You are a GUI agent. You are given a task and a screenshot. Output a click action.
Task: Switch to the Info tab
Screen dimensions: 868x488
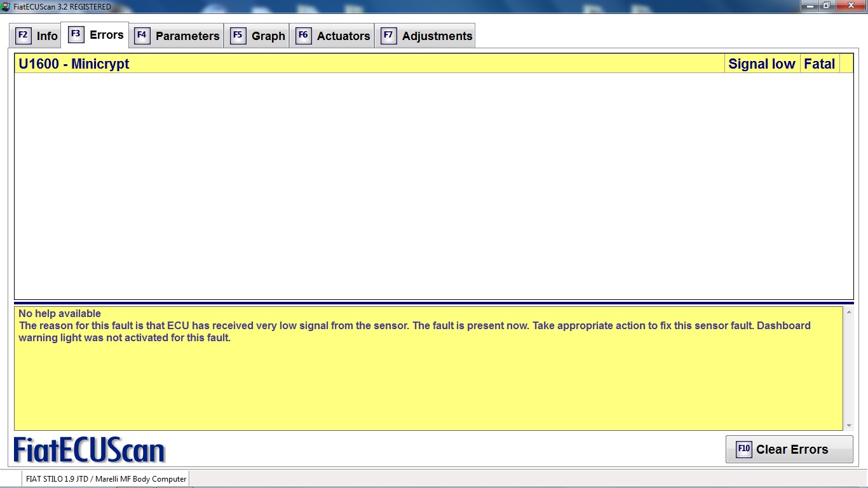36,36
